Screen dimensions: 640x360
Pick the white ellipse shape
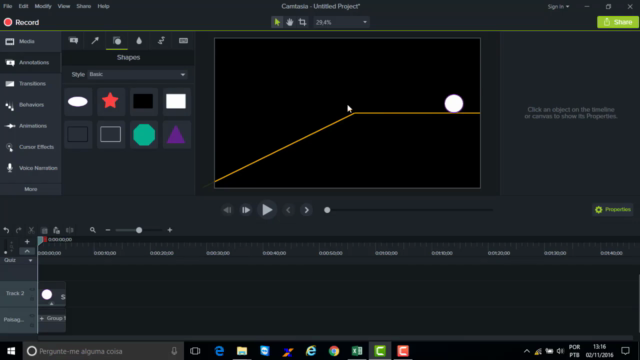tap(78, 102)
